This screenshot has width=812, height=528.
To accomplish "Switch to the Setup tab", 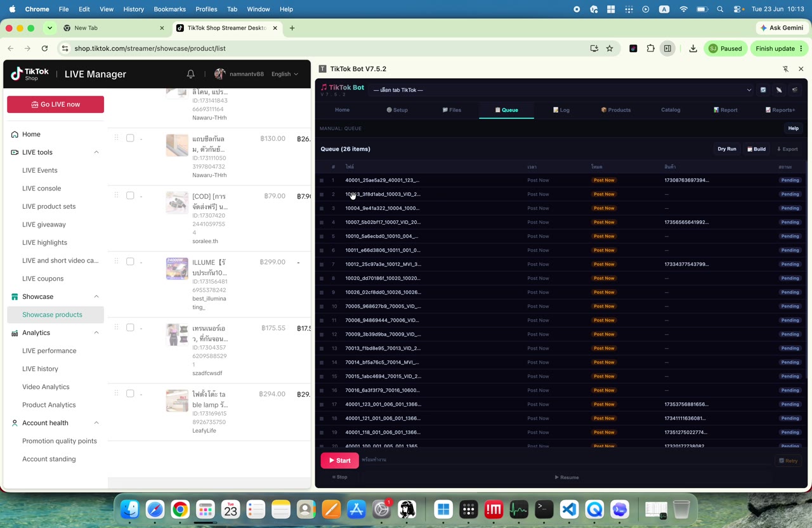I will (397, 110).
